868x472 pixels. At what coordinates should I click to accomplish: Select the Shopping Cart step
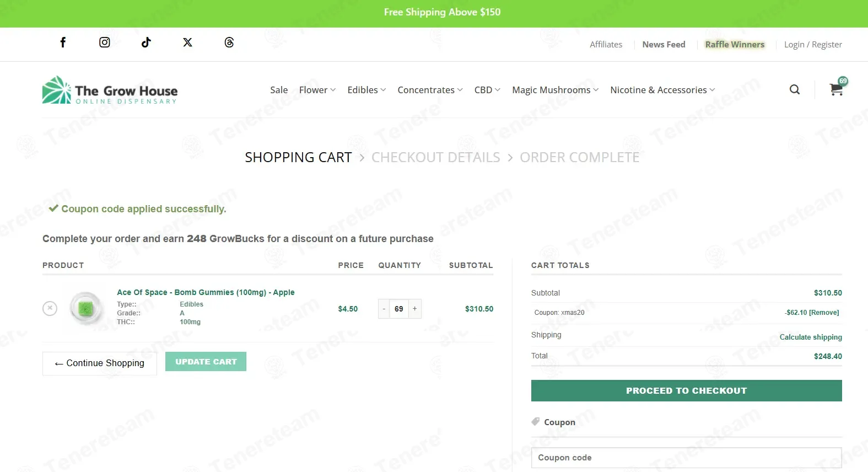click(x=298, y=158)
